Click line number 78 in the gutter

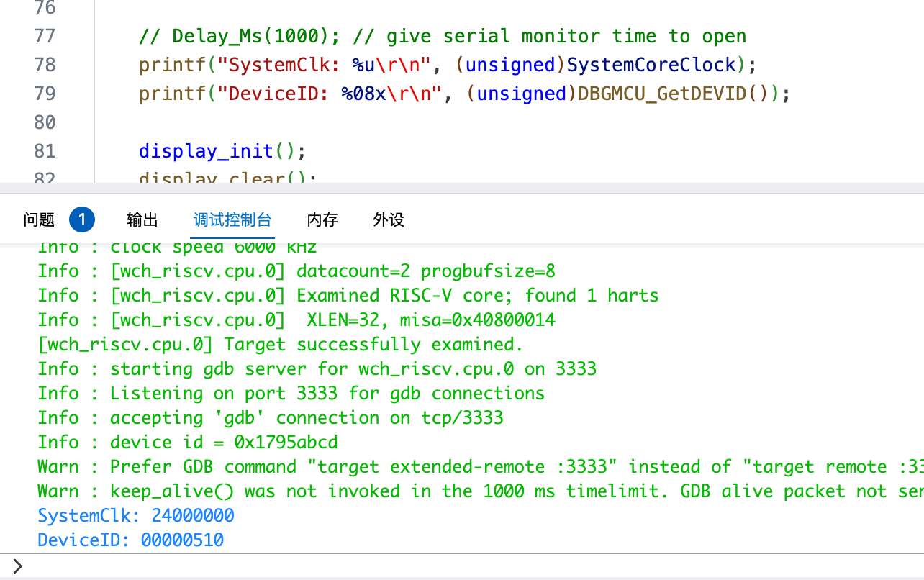point(45,65)
